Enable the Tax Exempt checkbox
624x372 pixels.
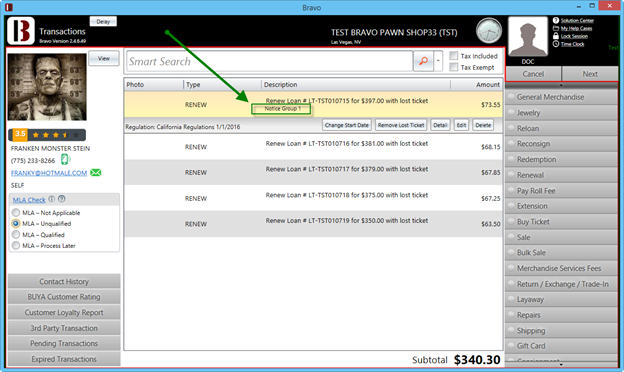[x=453, y=67]
